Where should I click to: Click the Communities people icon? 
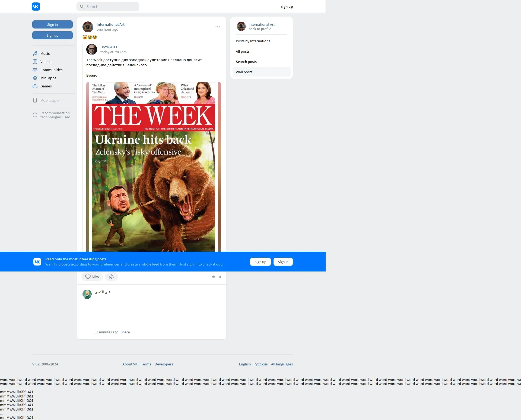[x=35, y=70]
